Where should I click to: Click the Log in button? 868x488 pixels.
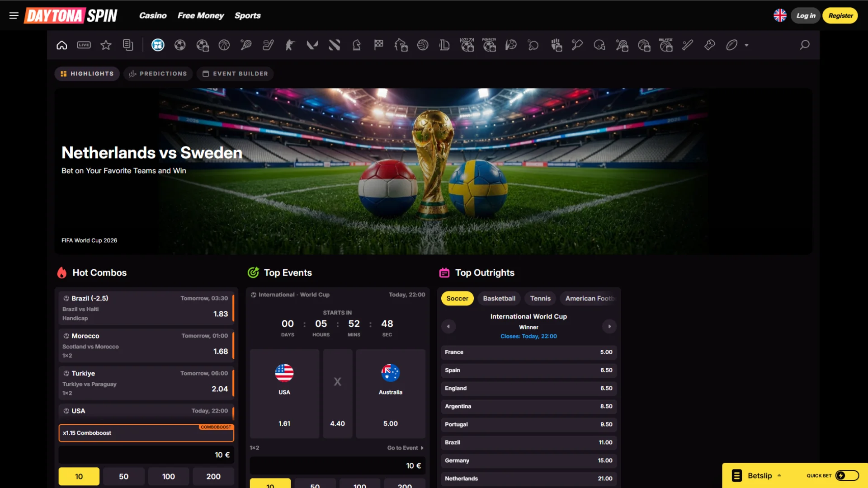(806, 15)
